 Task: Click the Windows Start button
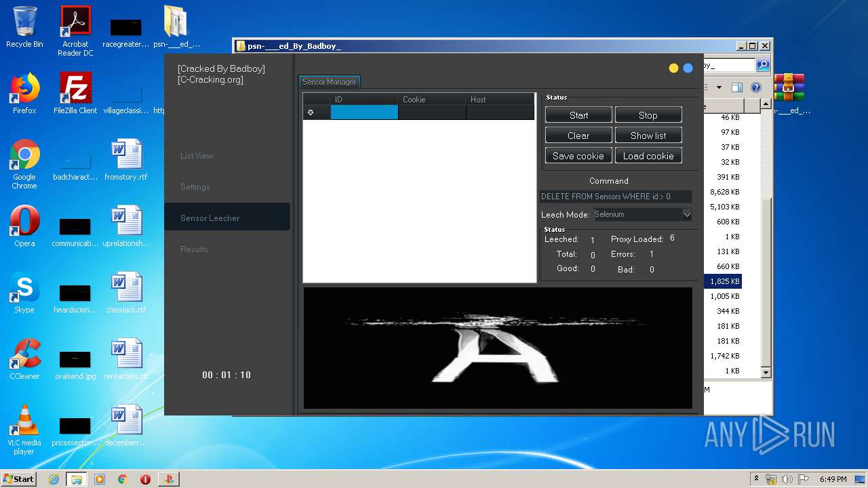[x=19, y=479]
